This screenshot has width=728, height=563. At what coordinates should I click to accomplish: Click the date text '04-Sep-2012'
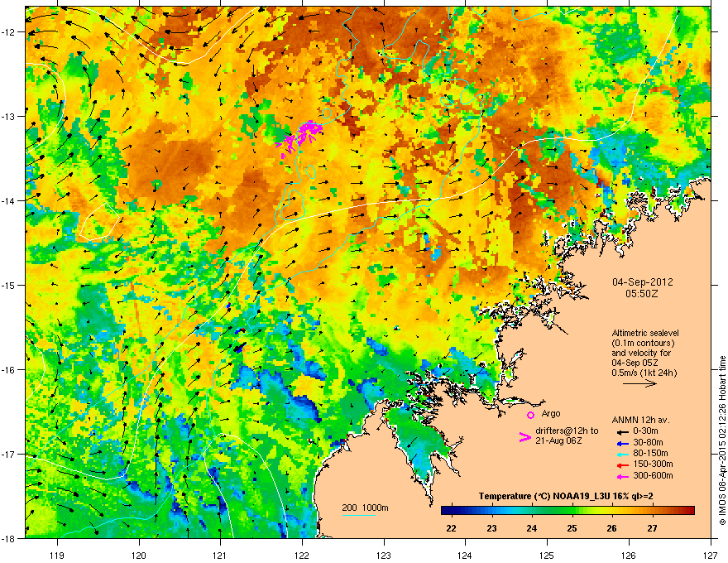click(x=642, y=282)
